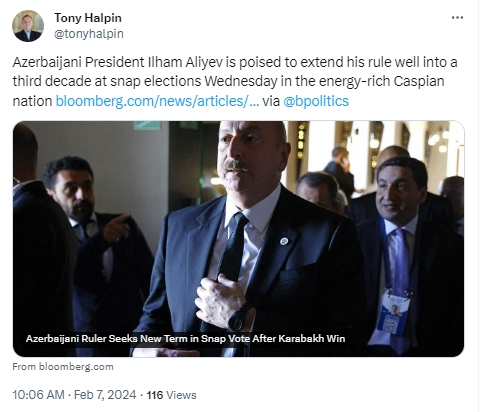Open the 10:06 AM timestamp

38,395
